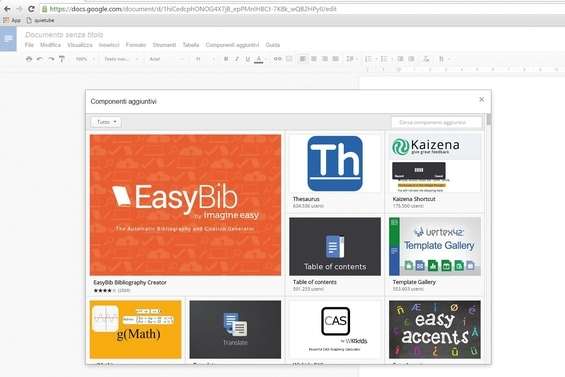Toggle Italic formatting in toolbar

(x=237, y=59)
